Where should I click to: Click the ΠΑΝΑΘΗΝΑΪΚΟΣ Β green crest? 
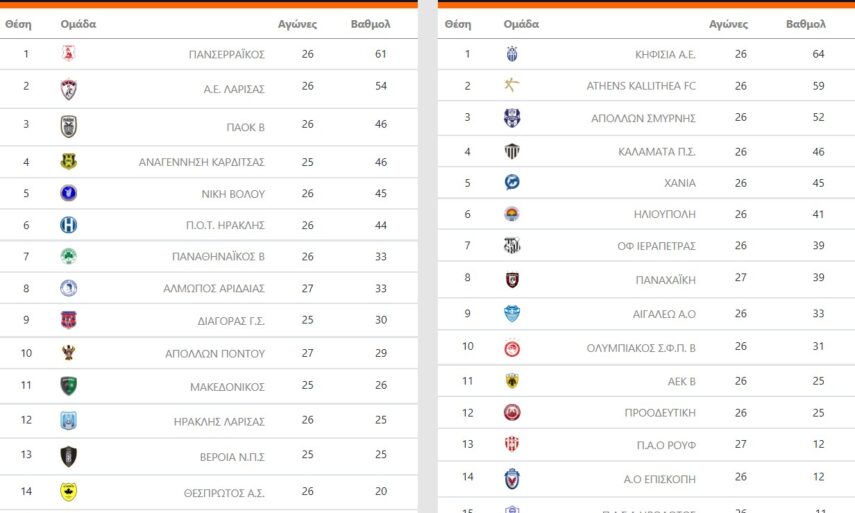click(x=68, y=256)
